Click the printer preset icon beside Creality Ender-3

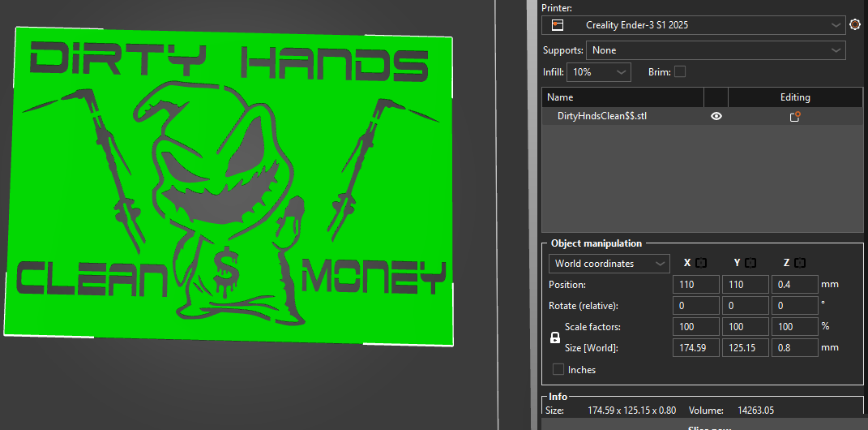tap(558, 25)
